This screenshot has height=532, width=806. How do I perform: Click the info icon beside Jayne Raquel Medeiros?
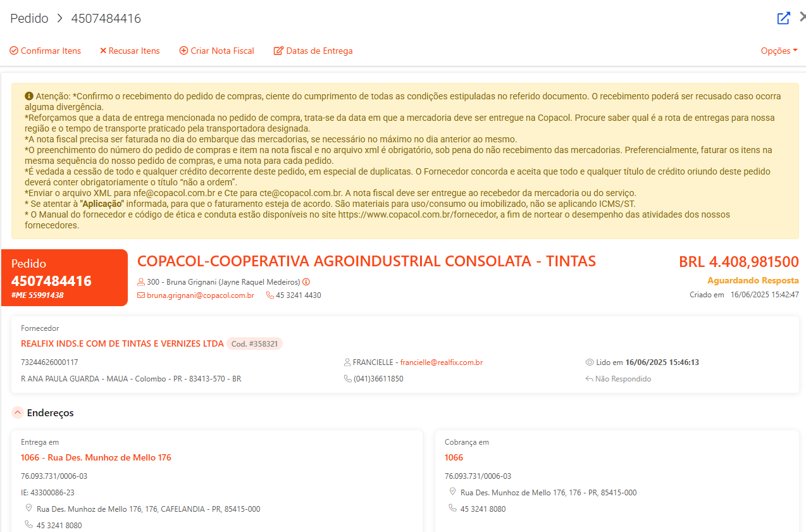(x=306, y=282)
